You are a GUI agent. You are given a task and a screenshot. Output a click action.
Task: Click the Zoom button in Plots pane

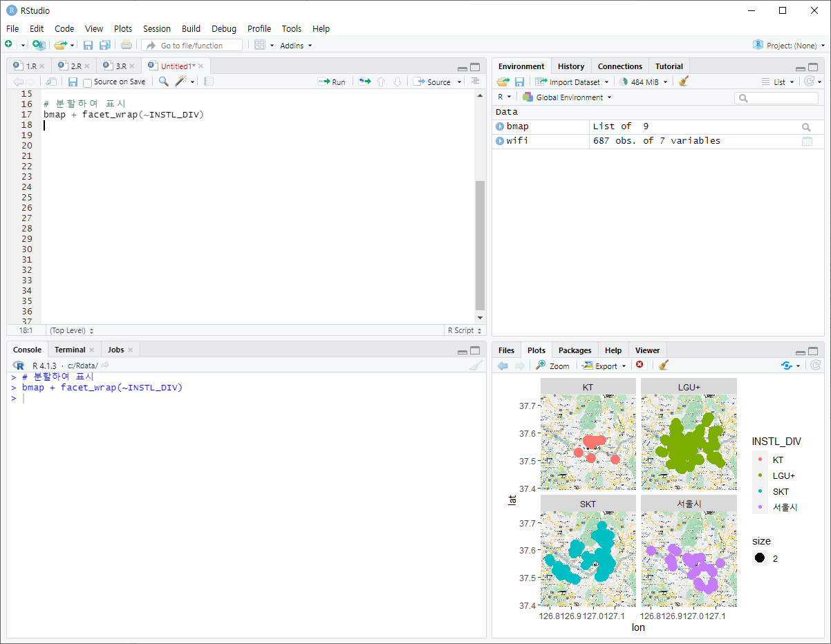(552, 366)
